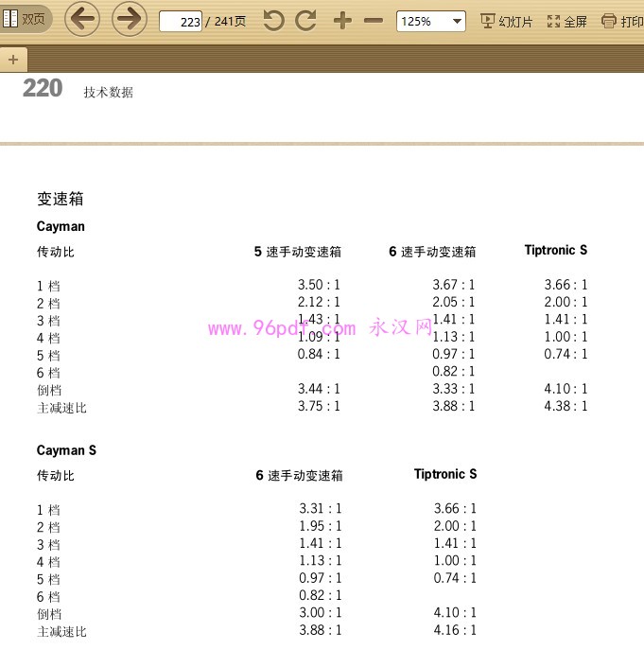
Task: Click the Cayman 6 速手动变速箱 column header
Action: coord(432,252)
